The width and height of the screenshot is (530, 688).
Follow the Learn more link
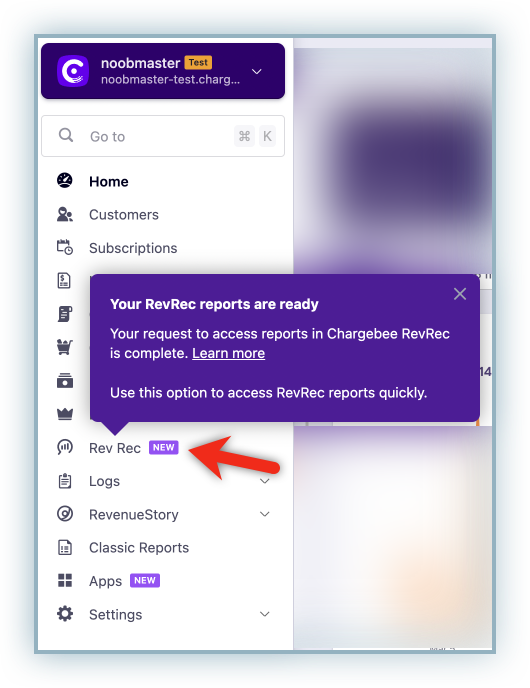pyautogui.click(x=229, y=353)
